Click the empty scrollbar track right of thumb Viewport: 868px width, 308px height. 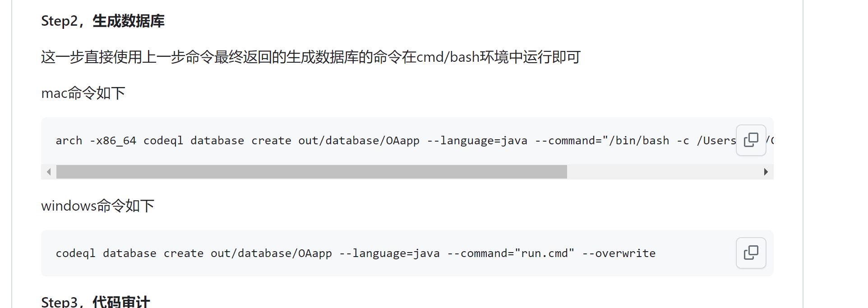(x=663, y=172)
